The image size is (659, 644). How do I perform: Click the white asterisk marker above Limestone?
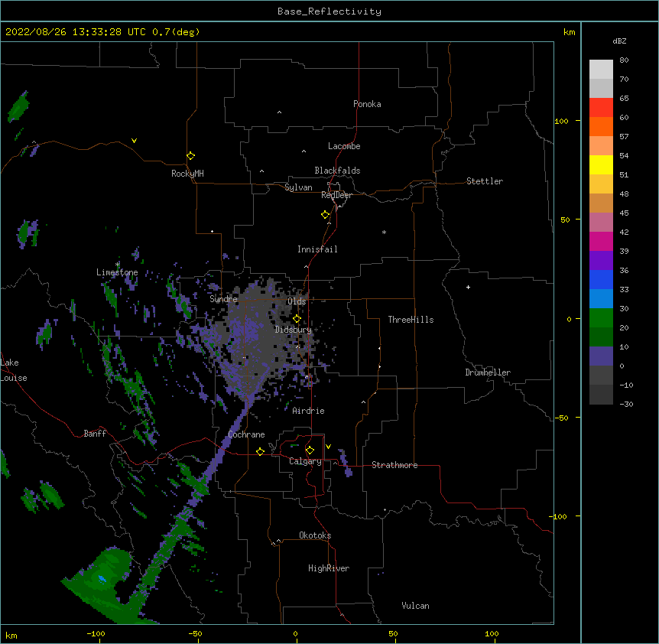coord(117,265)
